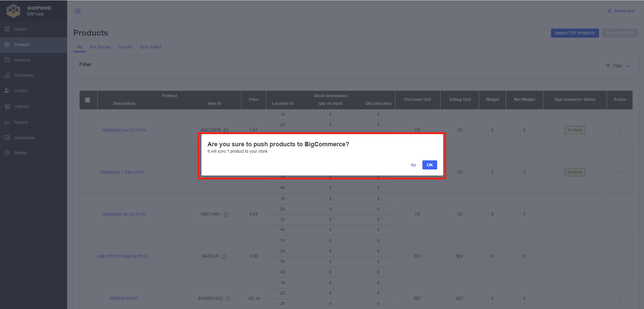Viewport: 644px width, 309px height.
Task: Expand the Filter dropdown chevron
Action: (x=627, y=66)
